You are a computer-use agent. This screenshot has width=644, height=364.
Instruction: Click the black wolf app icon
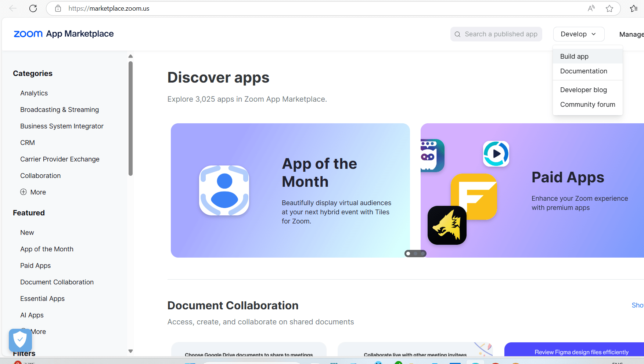pos(446,225)
